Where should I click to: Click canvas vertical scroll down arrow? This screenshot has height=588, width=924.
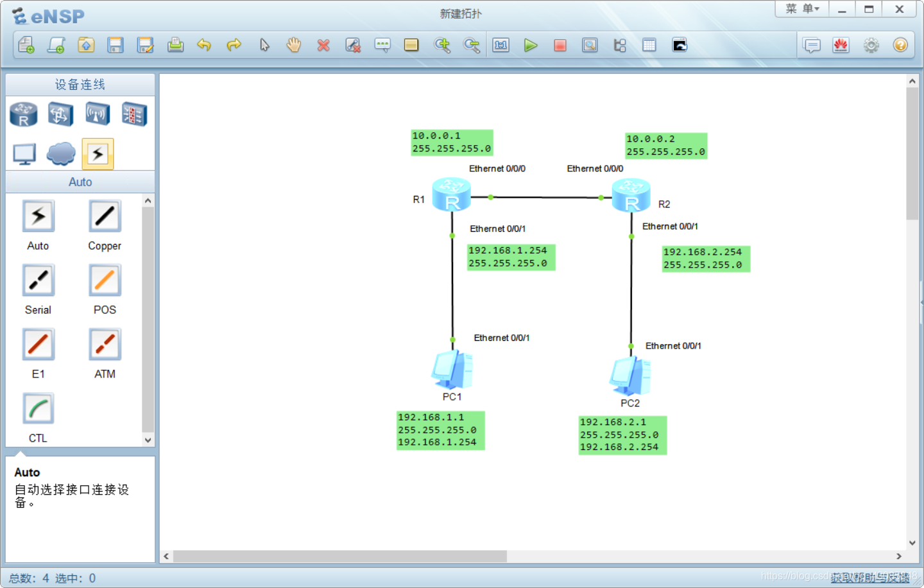[x=912, y=543]
